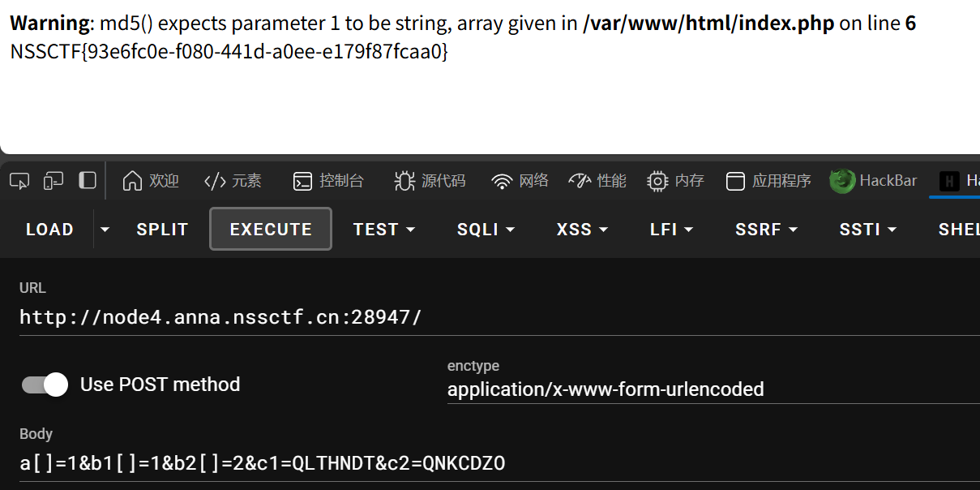Open the Elements (元素) panel
Screen dimensions: 980x490
[233, 181]
